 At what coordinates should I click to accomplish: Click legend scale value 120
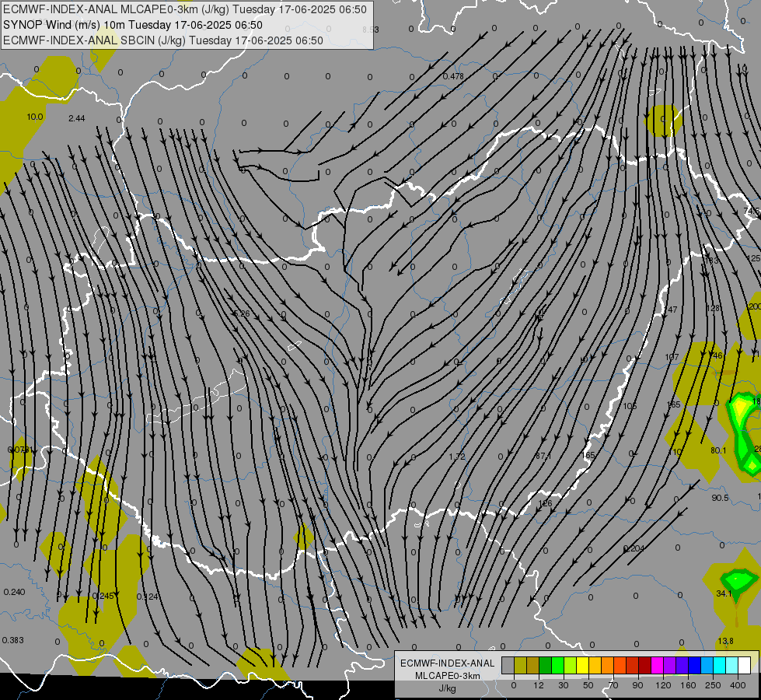[x=663, y=685]
